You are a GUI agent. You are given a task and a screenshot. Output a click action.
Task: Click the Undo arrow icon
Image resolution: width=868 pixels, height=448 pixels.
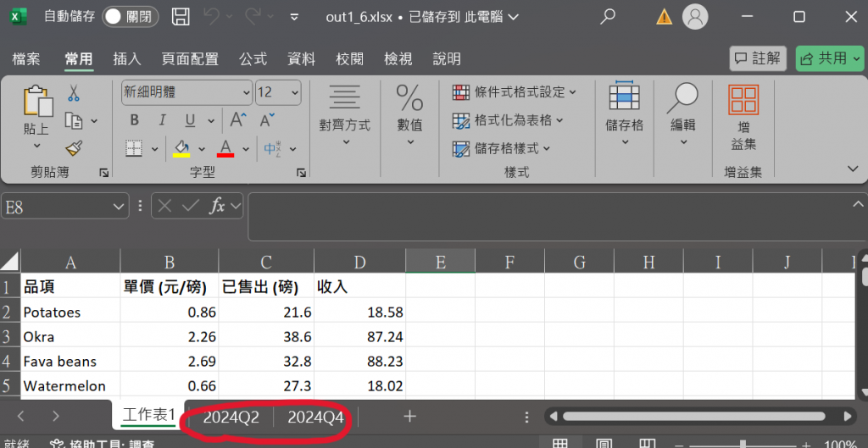click(x=211, y=17)
